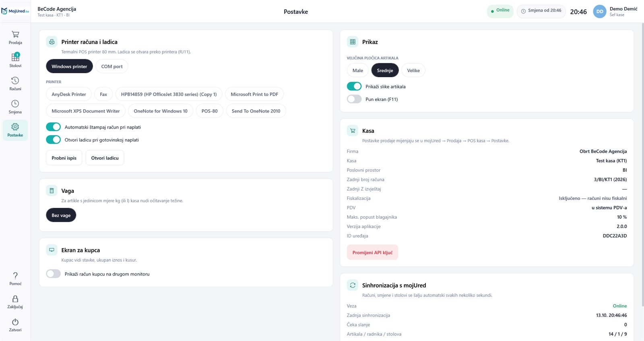Select AnyDesk Printer
Screen dimensions: 644x341
69,94
